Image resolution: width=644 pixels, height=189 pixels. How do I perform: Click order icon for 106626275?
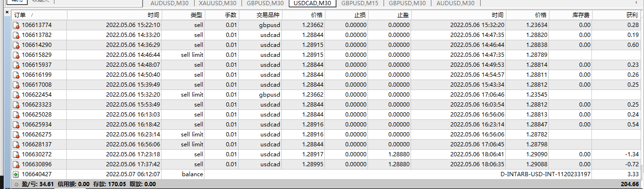(16, 135)
